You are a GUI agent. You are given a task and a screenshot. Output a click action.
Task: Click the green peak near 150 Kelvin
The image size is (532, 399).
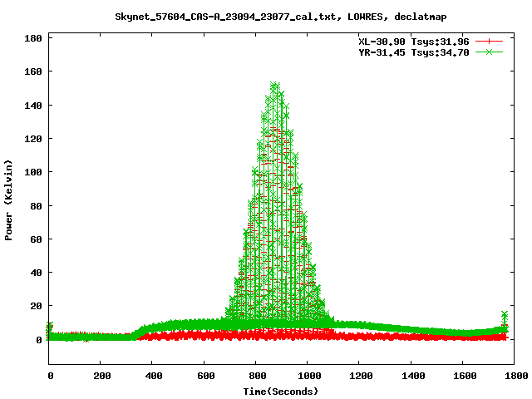pos(275,86)
